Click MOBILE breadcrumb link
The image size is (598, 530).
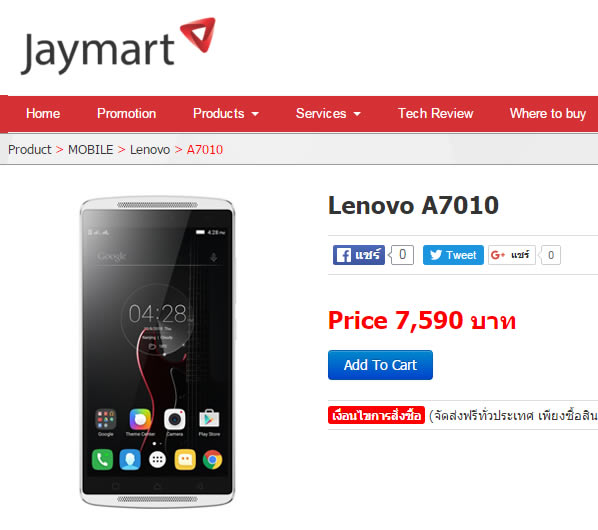pyautogui.click(x=91, y=149)
